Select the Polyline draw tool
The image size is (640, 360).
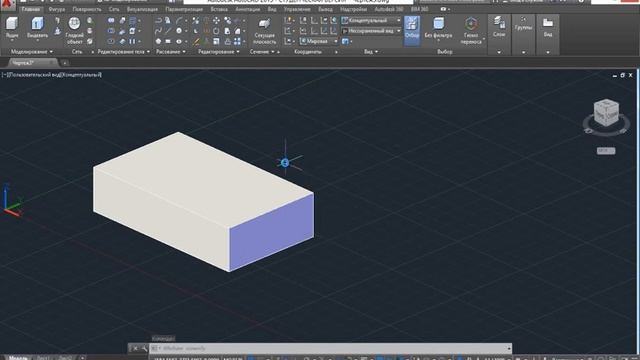click(x=158, y=20)
